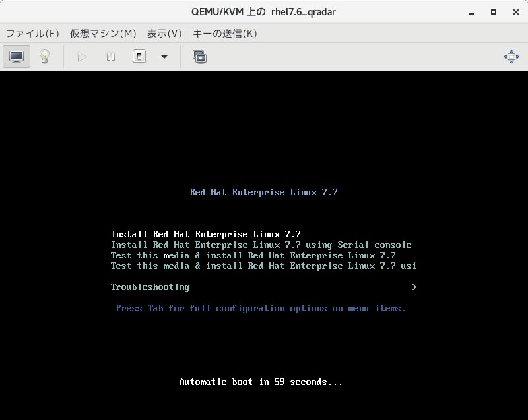Open the キーの送信(K) menu

[x=225, y=34]
